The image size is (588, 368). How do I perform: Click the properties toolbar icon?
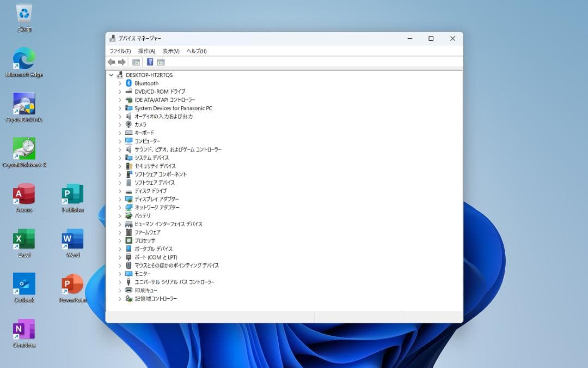[x=136, y=62]
